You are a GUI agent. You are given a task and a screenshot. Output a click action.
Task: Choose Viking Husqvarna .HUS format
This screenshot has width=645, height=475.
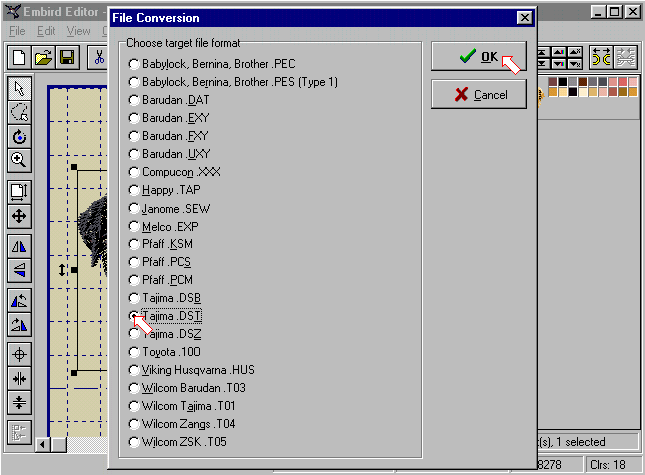[192, 370]
